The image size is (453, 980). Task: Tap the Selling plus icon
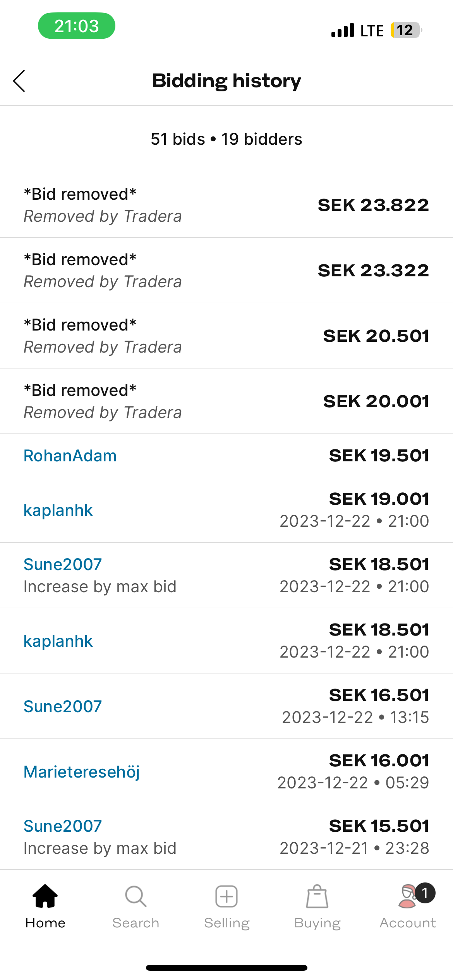(x=226, y=896)
